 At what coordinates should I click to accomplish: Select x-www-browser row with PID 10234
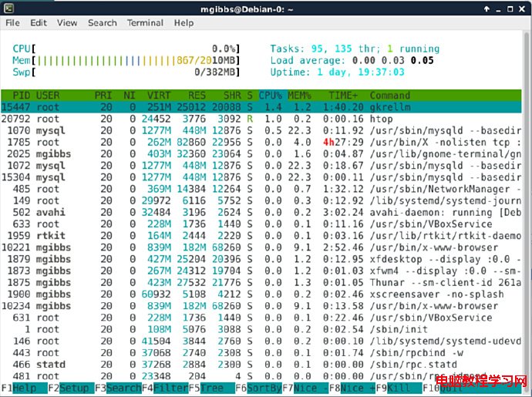[x=261, y=306]
